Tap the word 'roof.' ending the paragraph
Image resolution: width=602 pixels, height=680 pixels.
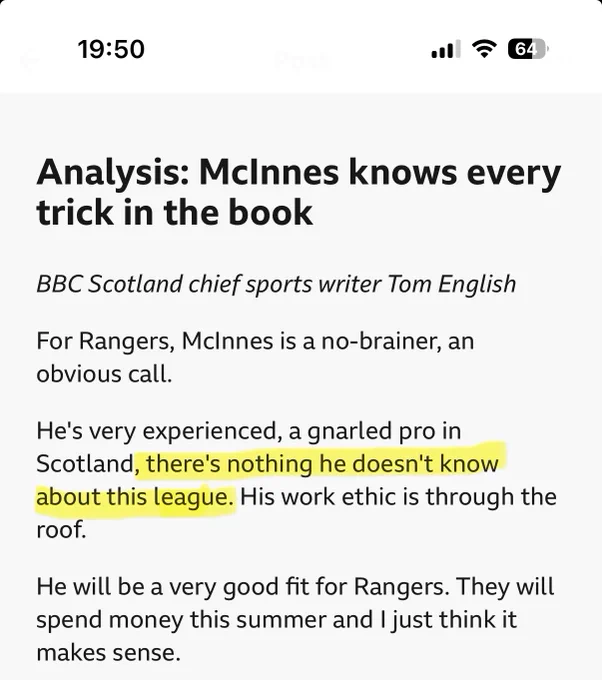pyautogui.click(x=61, y=530)
